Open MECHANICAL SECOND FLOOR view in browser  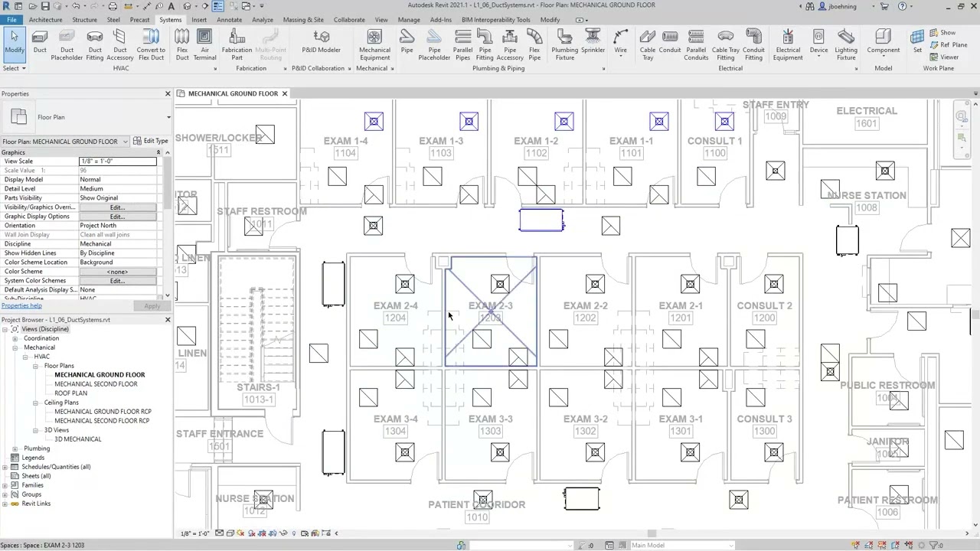[x=96, y=384]
